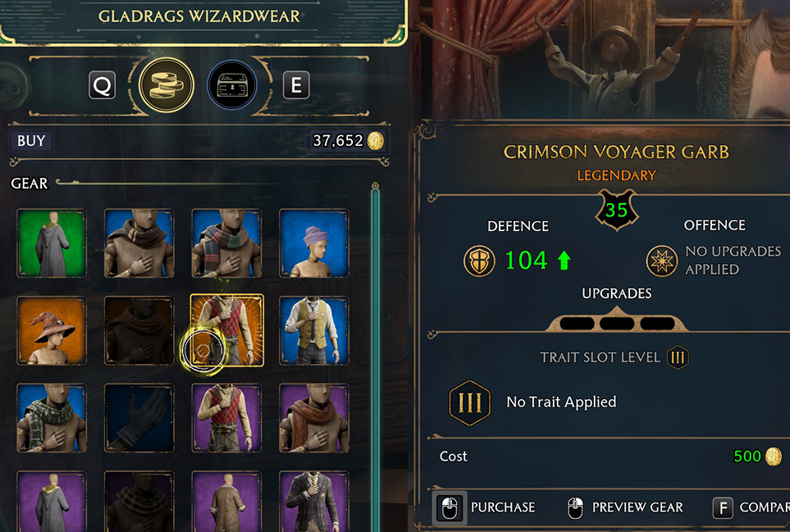The width and height of the screenshot is (790, 532).
Task: Click the Q key prompt icon
Action: tap(103, 85)
